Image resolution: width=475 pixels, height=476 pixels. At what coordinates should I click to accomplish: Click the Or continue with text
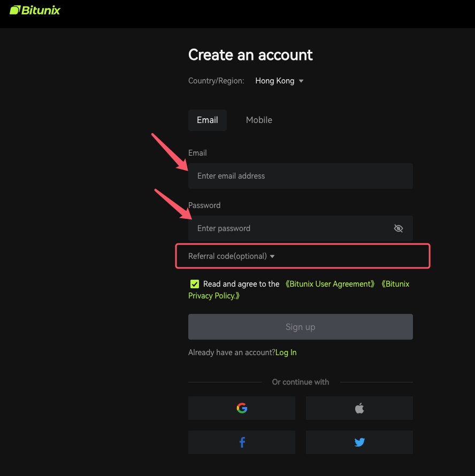point(301,382)
